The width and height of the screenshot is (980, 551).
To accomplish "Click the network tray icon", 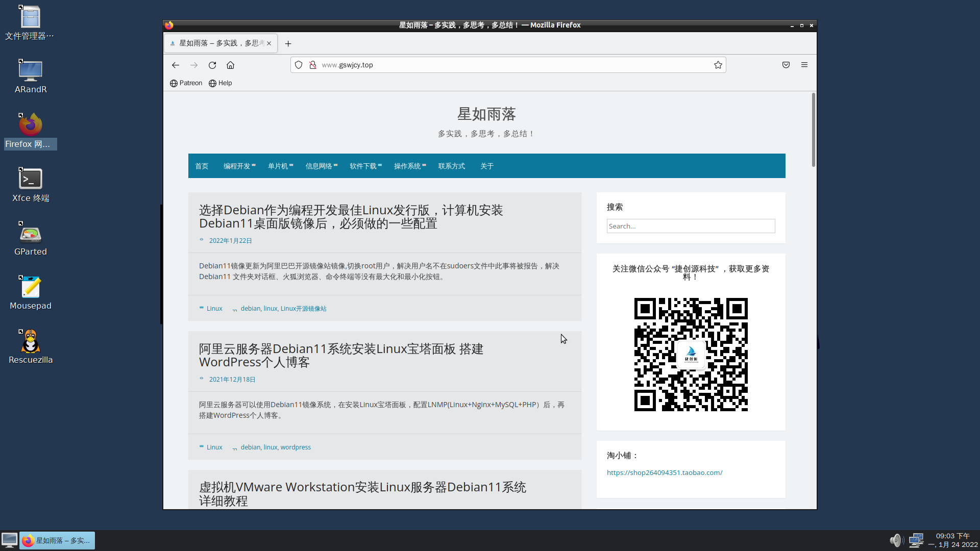I will click(917, 540).
